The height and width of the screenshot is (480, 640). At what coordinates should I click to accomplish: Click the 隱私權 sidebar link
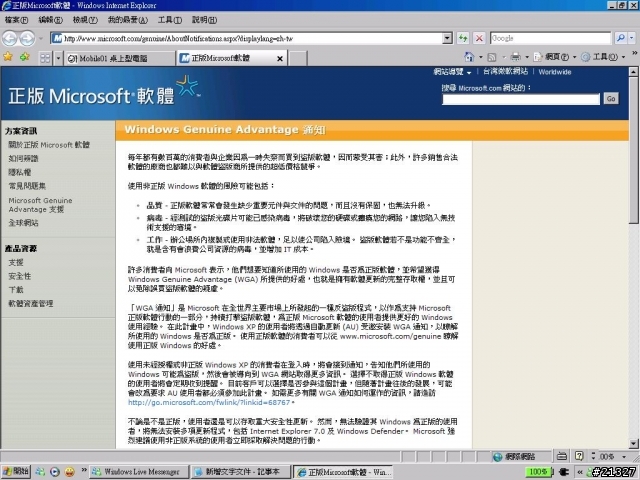point(20,172)
